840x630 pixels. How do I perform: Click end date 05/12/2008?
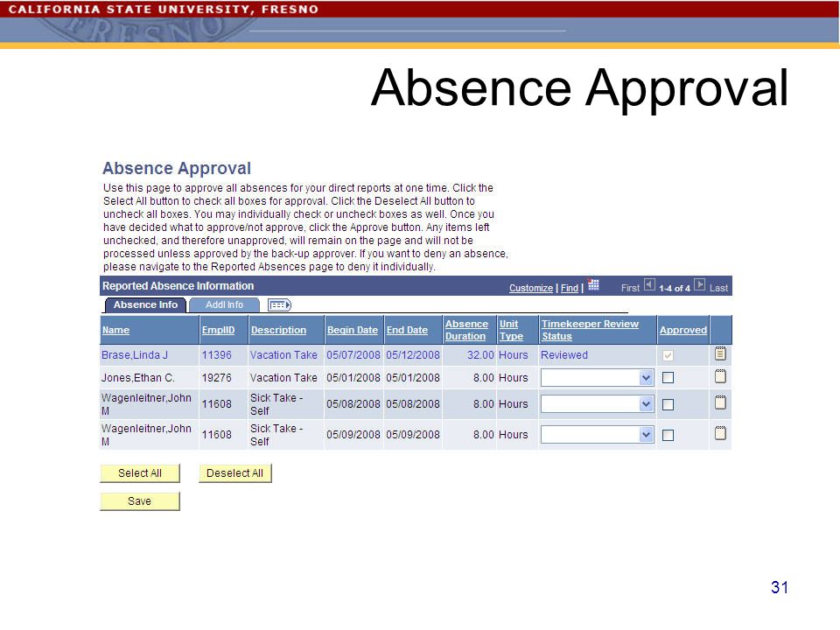412,355
